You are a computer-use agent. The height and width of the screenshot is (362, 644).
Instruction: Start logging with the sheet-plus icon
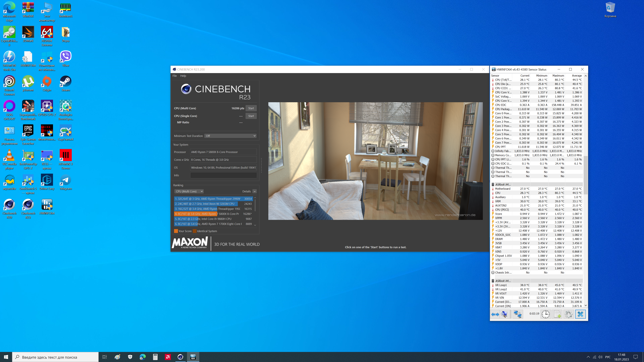tap(557, 314)
